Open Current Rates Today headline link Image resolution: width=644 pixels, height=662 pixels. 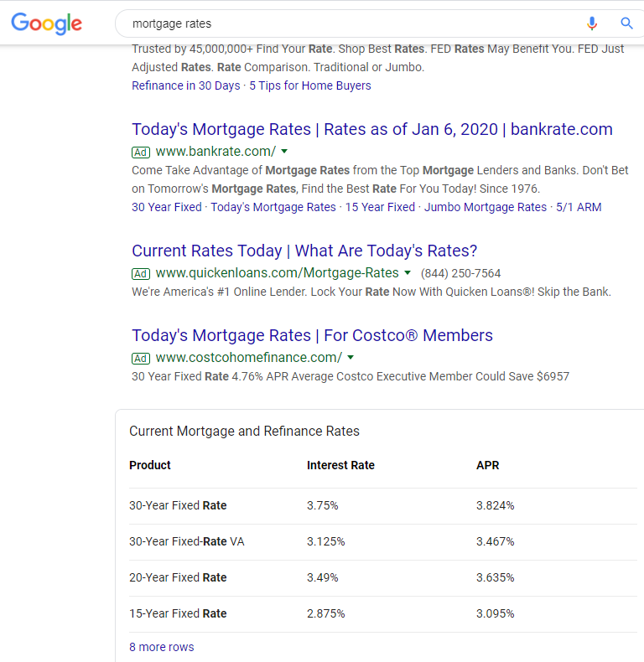pyautogui.click(x=304, y=251)
